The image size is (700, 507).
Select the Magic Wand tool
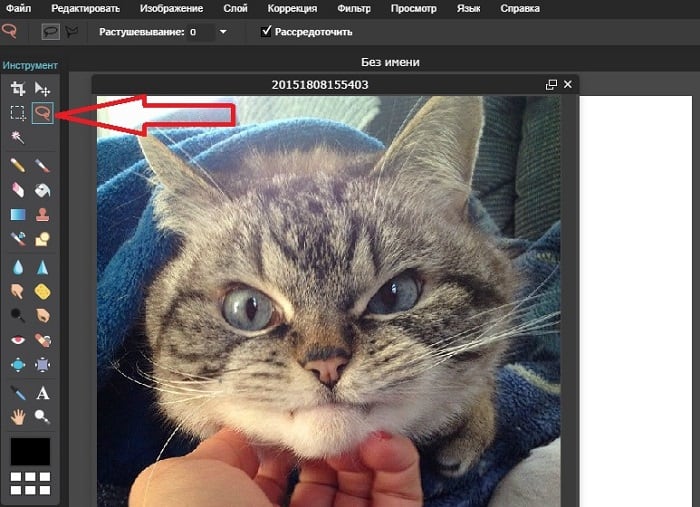pos(17,137)
